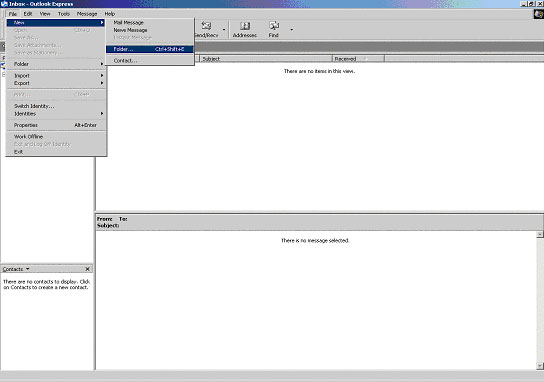Select Folder... with Ctrl+Shift+E shortcut
The height and width of the screenshot is (382, 544).
tap(150, 49)
